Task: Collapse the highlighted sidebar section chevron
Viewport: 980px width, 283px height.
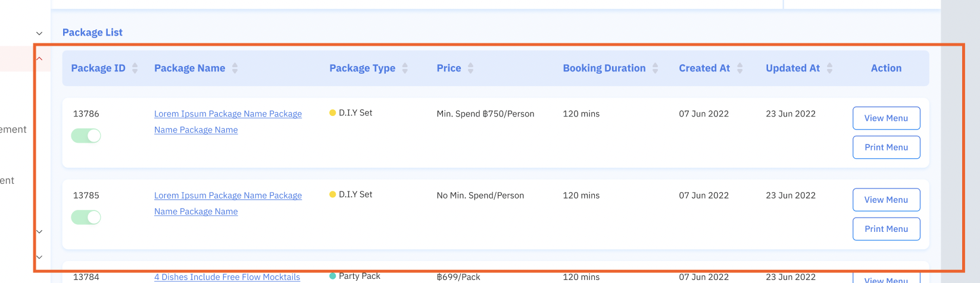Action: tap(39, 59)
